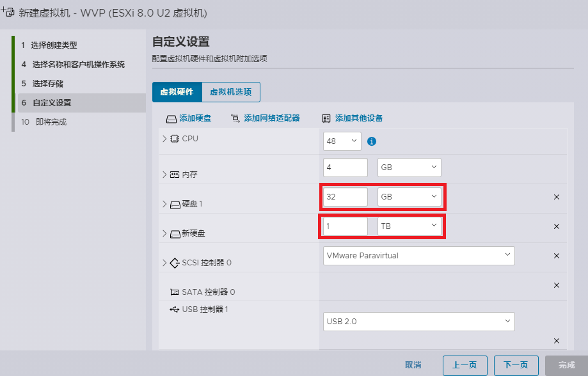Click Add other device (添加其他设备)
Viewport: 588px width, 376px height.
352,118
